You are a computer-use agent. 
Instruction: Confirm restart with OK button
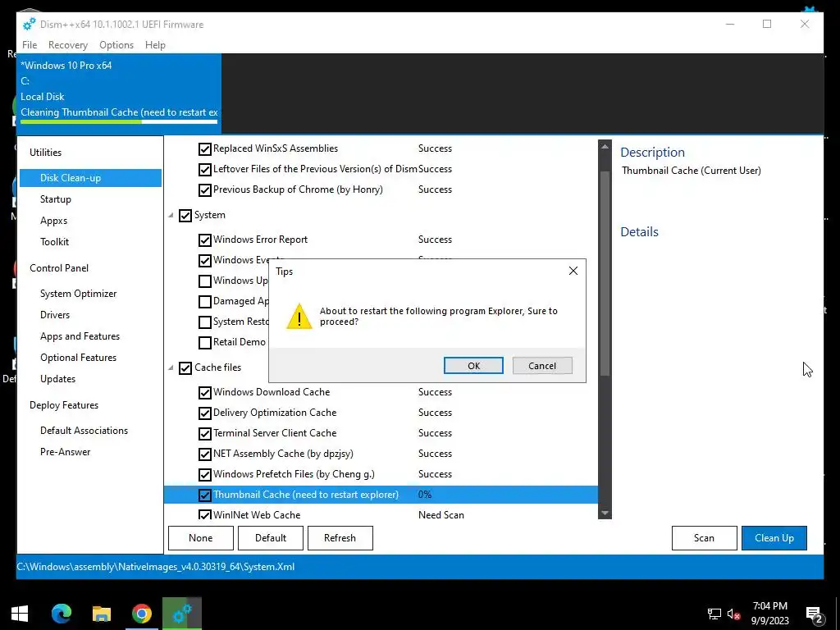point(473,366)
